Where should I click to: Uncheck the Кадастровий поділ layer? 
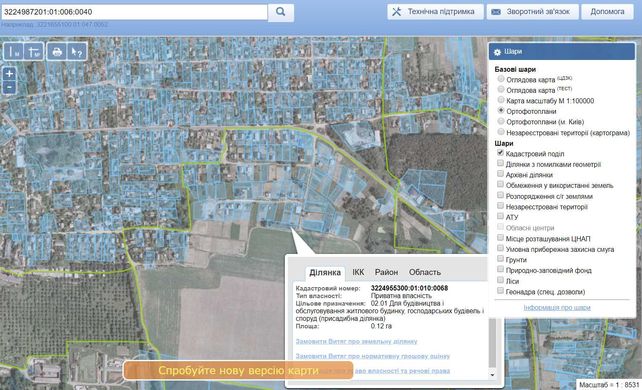click(500, 153)
